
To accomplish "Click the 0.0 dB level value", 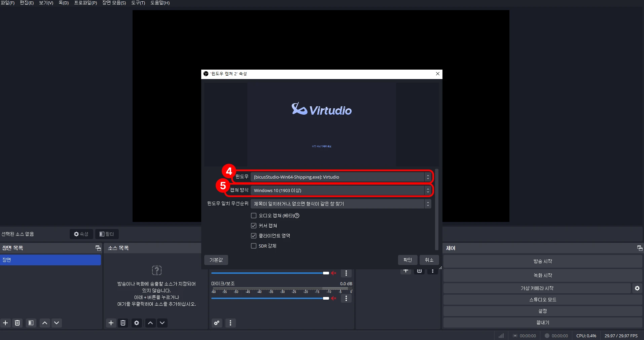I will click(346, 284).
